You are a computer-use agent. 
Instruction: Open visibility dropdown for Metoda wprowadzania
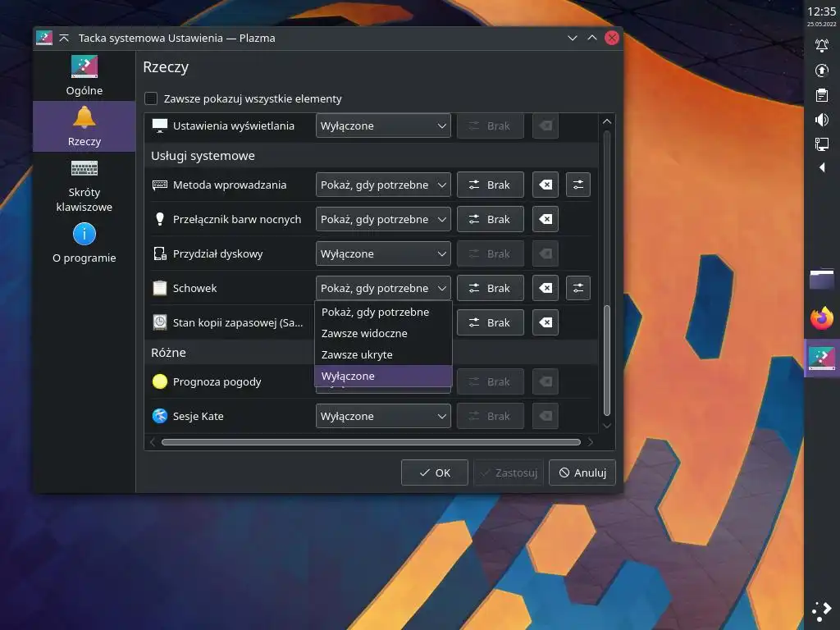[383, 185]
